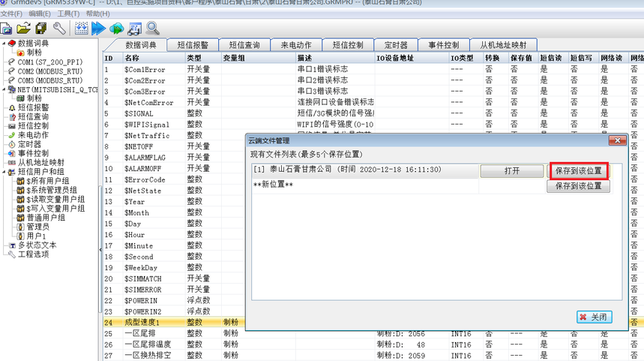Image resolution: width=644 pixels, height=361 pixels.
Task: Select 普通用户组 in tree
Action: point(46,218)
